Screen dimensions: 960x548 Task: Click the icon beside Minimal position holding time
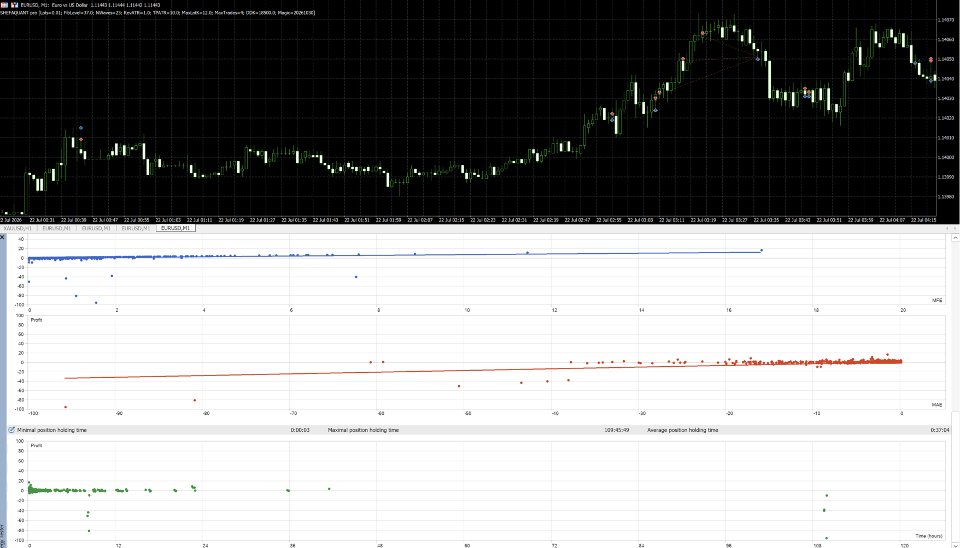[12, 430]
